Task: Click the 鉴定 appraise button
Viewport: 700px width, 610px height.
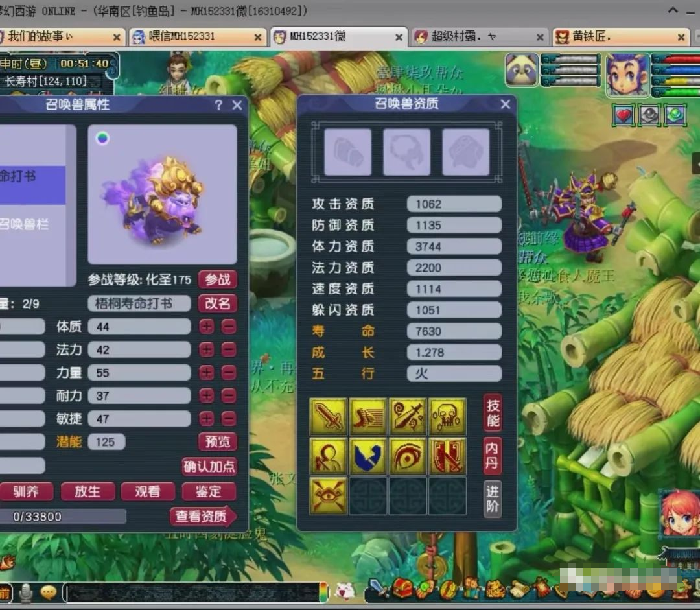Action: 209,491
